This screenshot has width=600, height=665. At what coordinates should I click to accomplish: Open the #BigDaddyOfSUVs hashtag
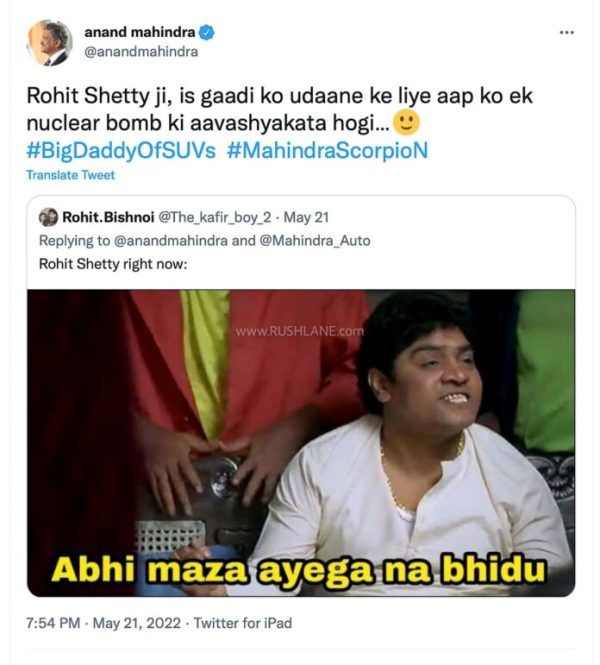pos(121,151)
